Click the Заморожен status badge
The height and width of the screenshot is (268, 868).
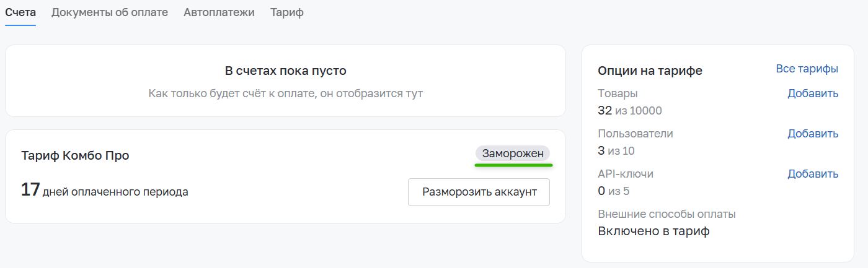click(513, 153)
